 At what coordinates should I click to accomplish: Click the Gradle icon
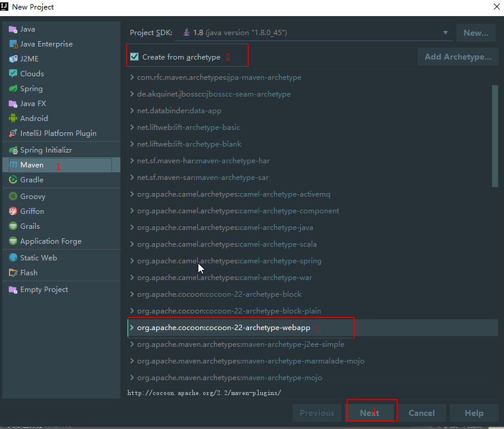[x=13, y=180]
